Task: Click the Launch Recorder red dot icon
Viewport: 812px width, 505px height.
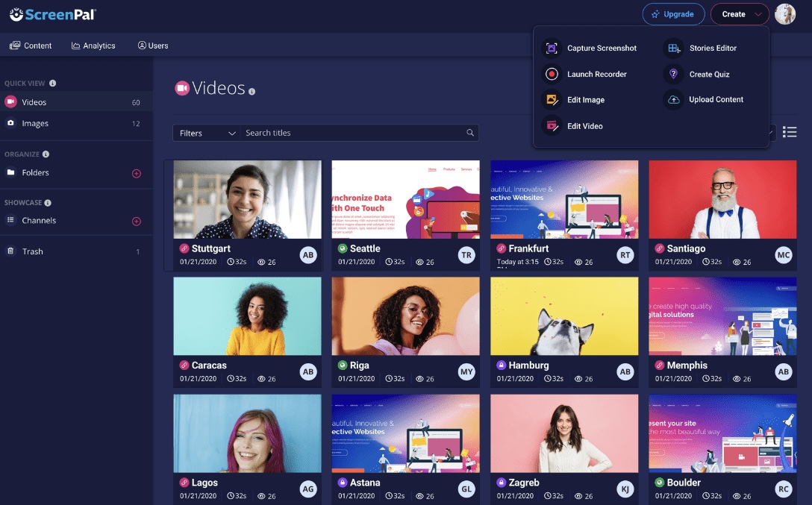Action: pyautogui.click(x=552, y=74)
